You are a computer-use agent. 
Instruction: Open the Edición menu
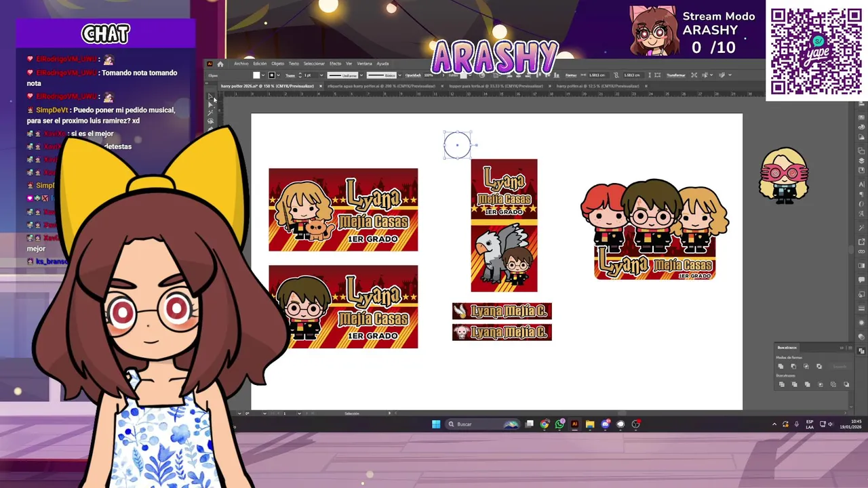pos(260,64)
